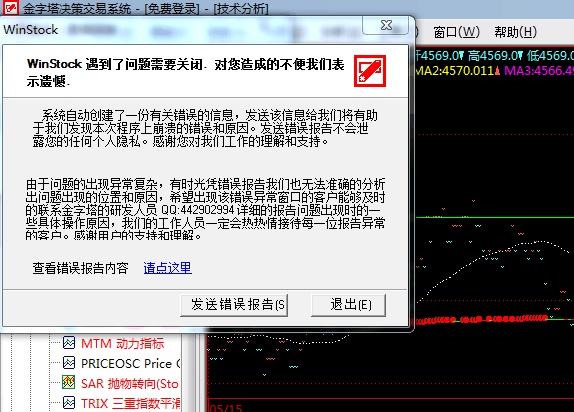Close the WinStock error dialog
Image resolution: width=574 pixels, height=412 pixels.
click(x=385, y=25)
